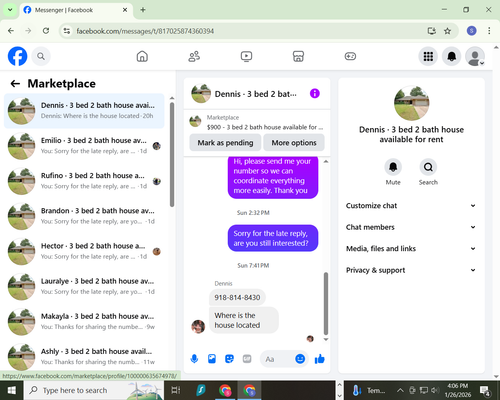Open the Surfshark app on taskbar
This screenshot has height=400, width=500.
coord(201,390)
